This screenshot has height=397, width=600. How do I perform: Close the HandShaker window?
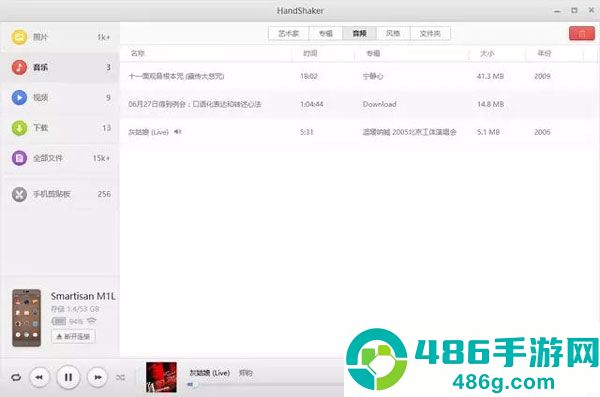click(x=591, y=11)
